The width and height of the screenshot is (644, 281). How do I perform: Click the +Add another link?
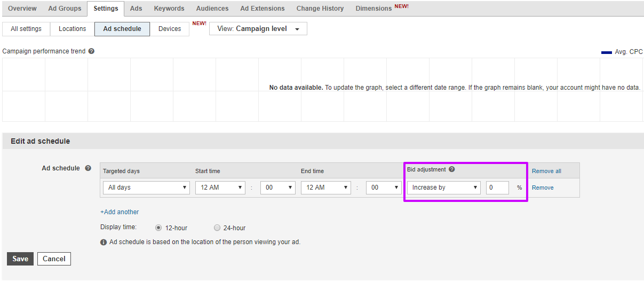[x=120, y=212]
